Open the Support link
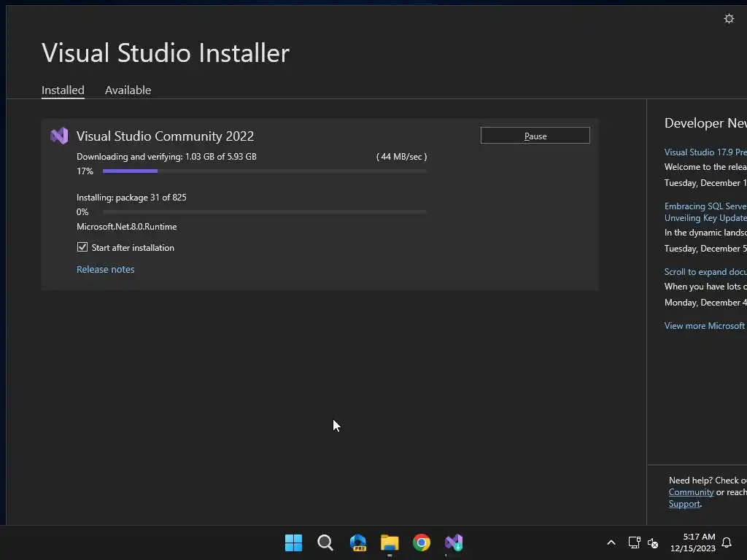Image resolution: width=747 pixels, height=560 pixels. pyautogui.click(x=684, y=504)
